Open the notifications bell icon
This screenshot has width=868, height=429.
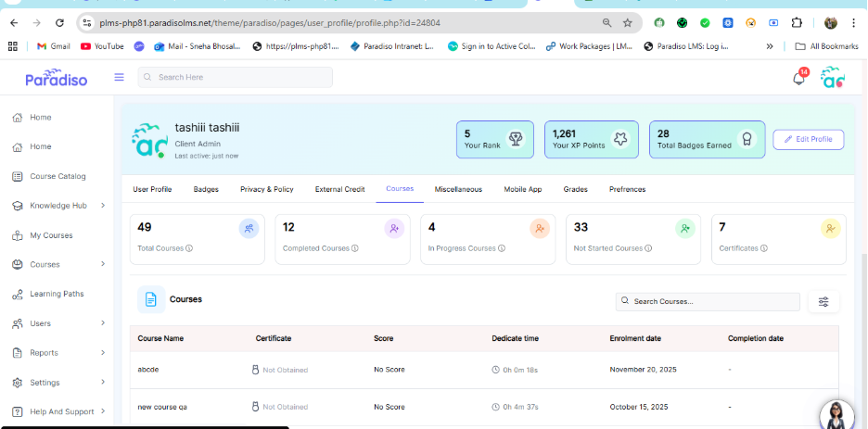(798, 79)
